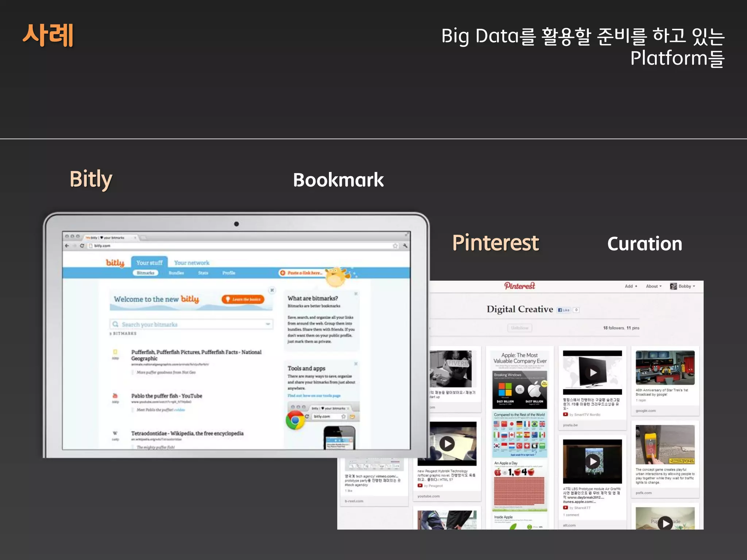Click the 1 comment text under ShareATT pin
Image resolution: width=747 pixels, height=560 pixels.
click(571, 515)
